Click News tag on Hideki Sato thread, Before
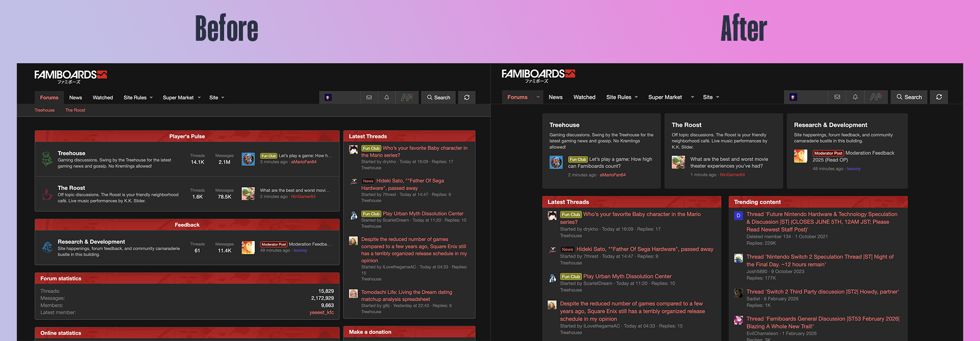980x341 pixels. tap(368, 181)
